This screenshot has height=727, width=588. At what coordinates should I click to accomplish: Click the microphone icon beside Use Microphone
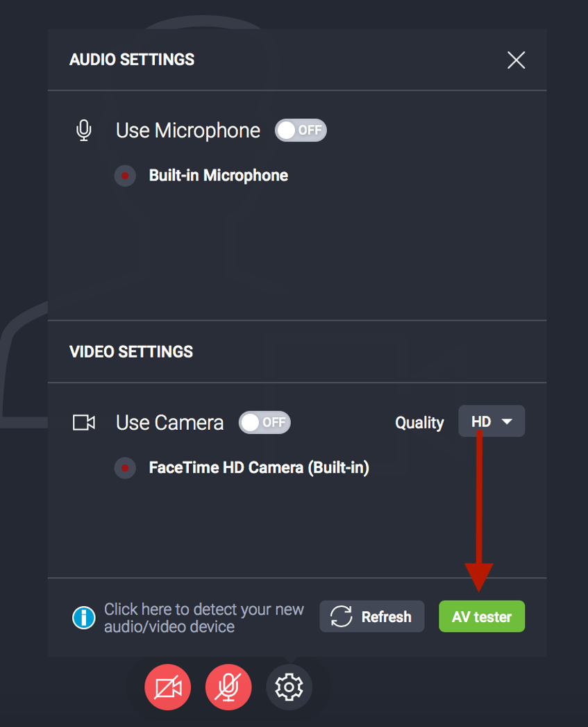pos(84,131)
